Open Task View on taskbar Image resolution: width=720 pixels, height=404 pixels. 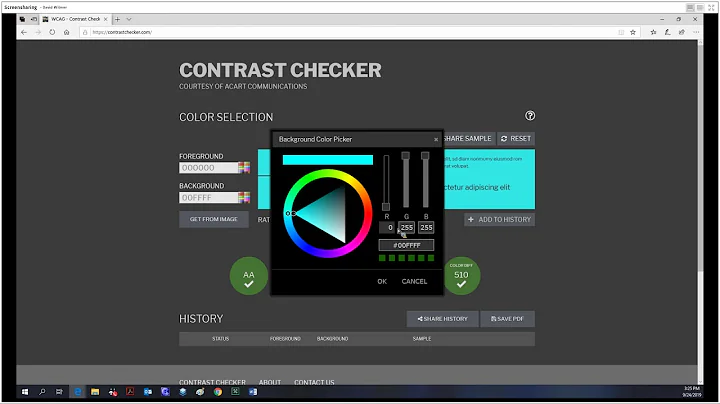59,392
